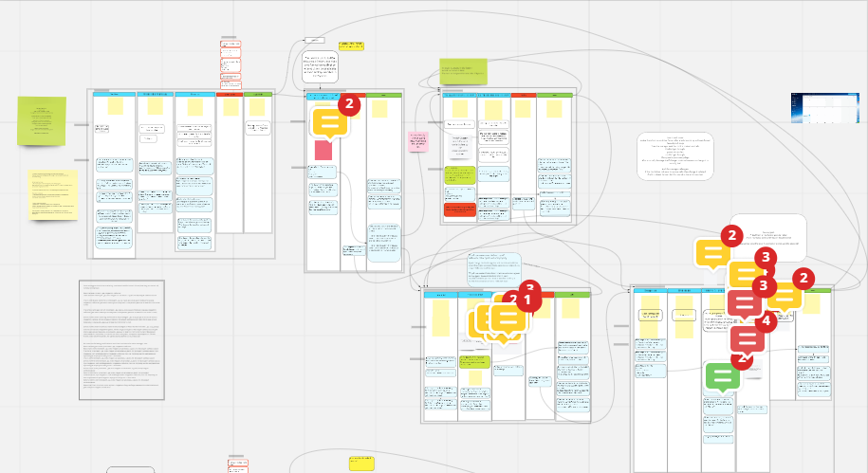The height and width of the screenshot is (473, 868).
Task: Select the gray bordered text document block
Action: pyautogui.click(x=121, y=339)
